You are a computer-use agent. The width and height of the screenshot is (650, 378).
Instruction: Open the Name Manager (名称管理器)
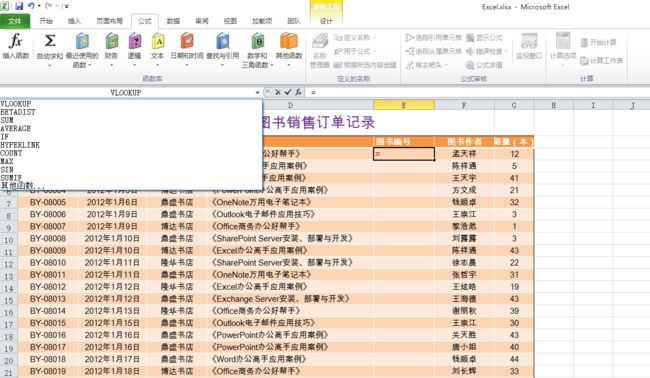320,51
